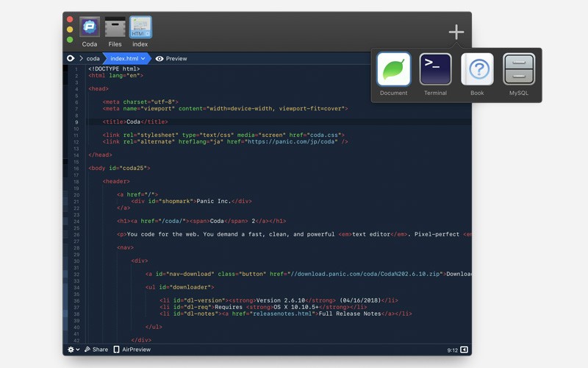The image size is (588, 368).
Task: Click the green zoom window button
Action: tap(70, 40)
